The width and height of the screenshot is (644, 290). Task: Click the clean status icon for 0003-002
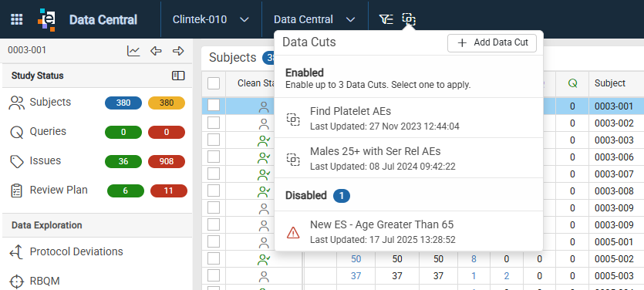pos(264,123)
